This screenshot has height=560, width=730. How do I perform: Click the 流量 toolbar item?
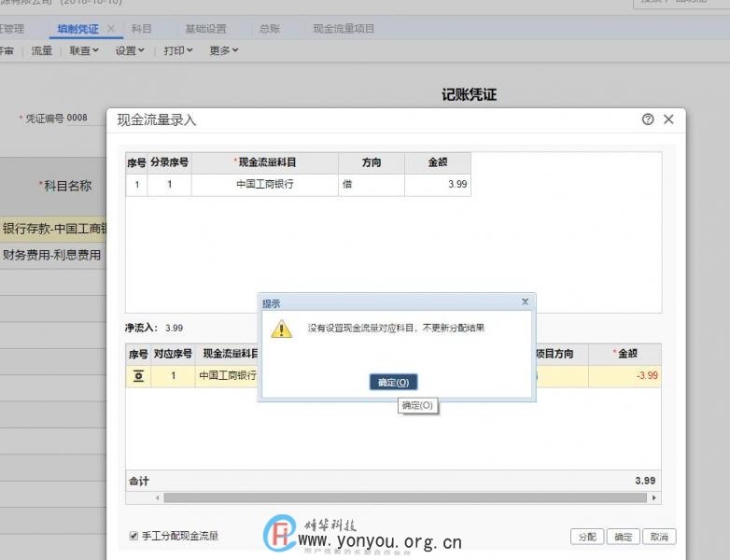(41, 50)
